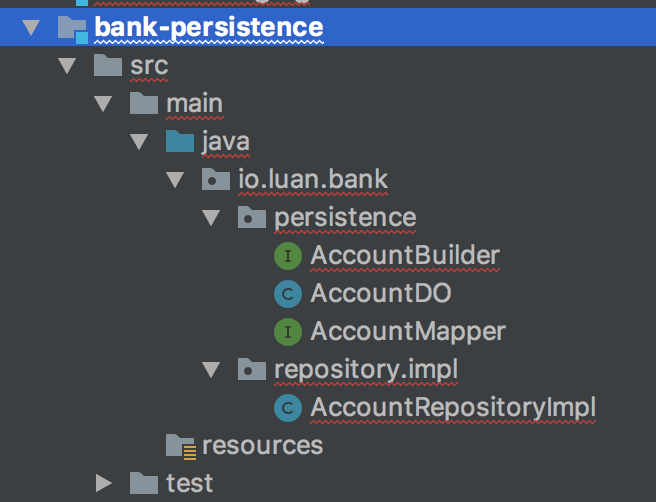Screen dimensions: 656x502
Task: Select the AccountMapper interface
Action: [408, 331]
